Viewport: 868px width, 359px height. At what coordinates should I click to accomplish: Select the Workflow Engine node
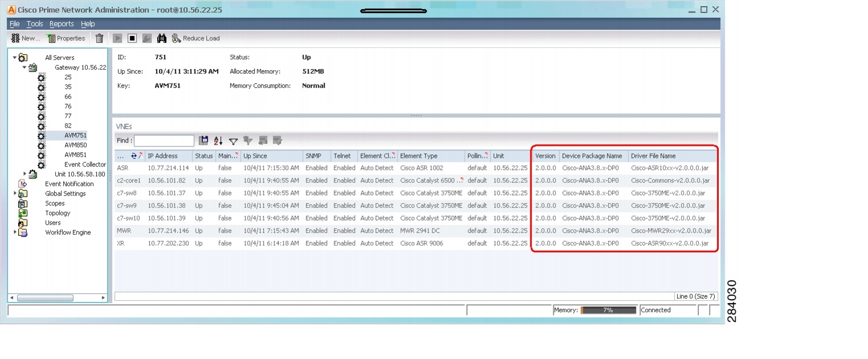[x=68, y=232]
